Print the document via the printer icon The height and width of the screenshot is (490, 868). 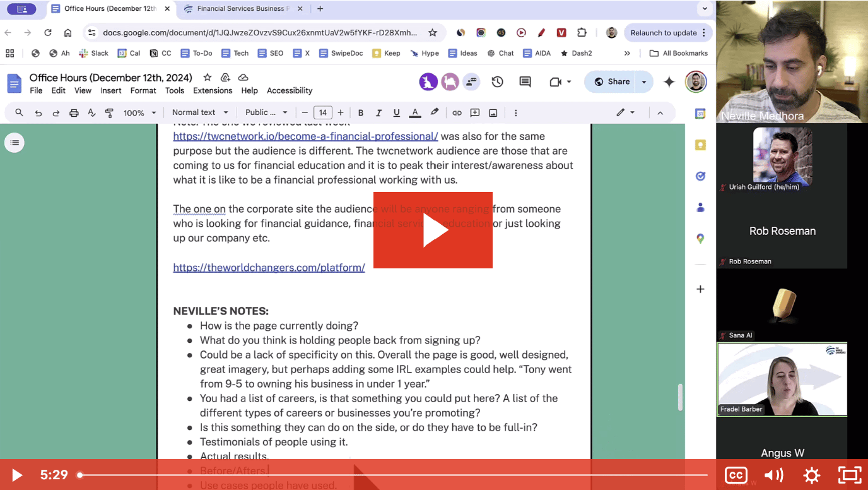(74, 113)
